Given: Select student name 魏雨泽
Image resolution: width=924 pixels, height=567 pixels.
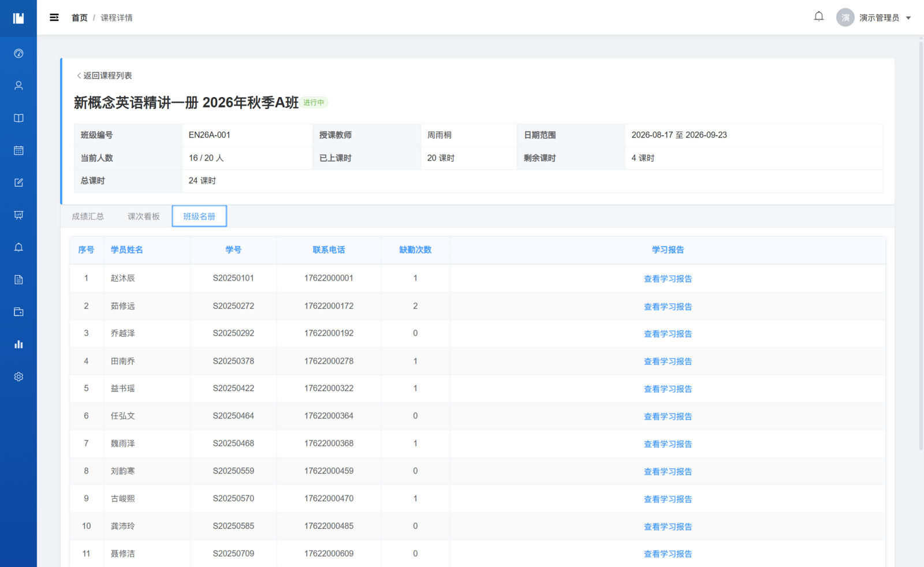Looking at the screenshot, I should point(122,443).
